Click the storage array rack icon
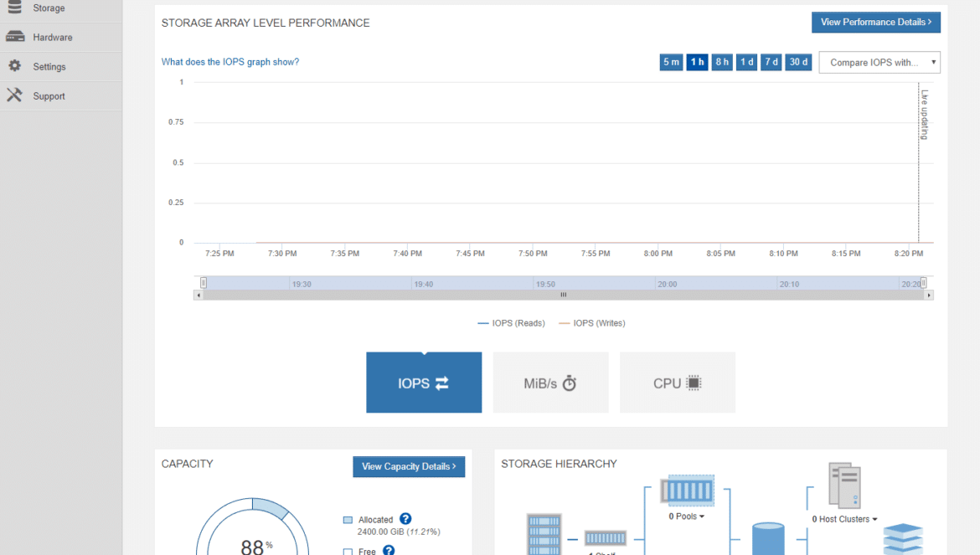Image resolution: width=980 pixels, height=555 pixels. 544,534
